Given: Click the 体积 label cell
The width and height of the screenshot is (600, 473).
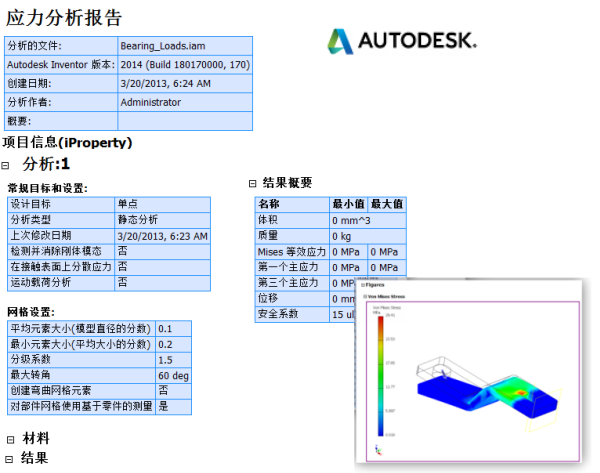Looking at the screenshot, I should (292, 220).
